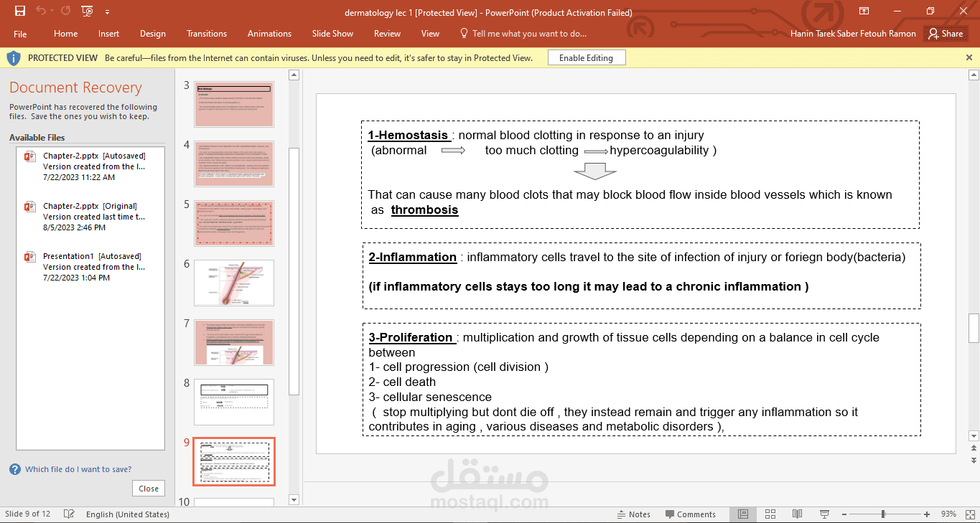Click the account name Hanin Tarek Saber
The height and width of the screenshot is (523, 980).
pyautogui.click(x=853, y=34)
